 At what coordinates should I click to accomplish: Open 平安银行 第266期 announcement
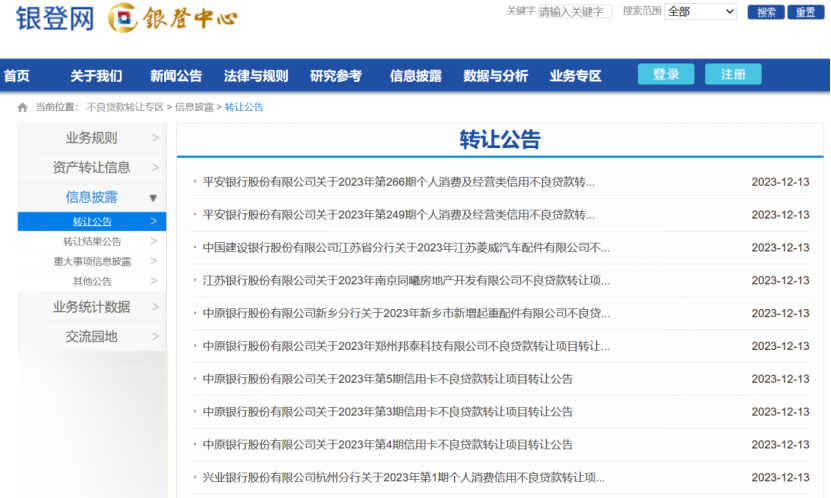pyautogui.click(x=399, y=182)
